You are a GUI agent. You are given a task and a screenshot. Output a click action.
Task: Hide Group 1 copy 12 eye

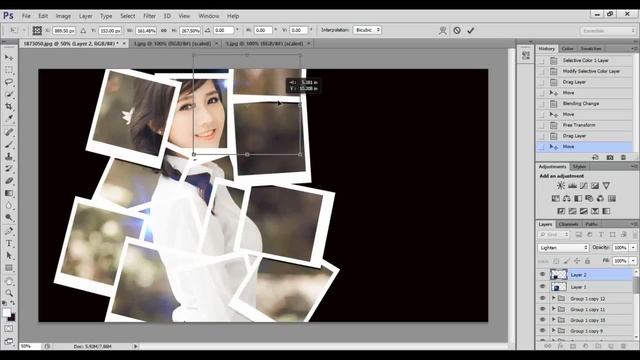pyautogui.click(x=542, y=298)
